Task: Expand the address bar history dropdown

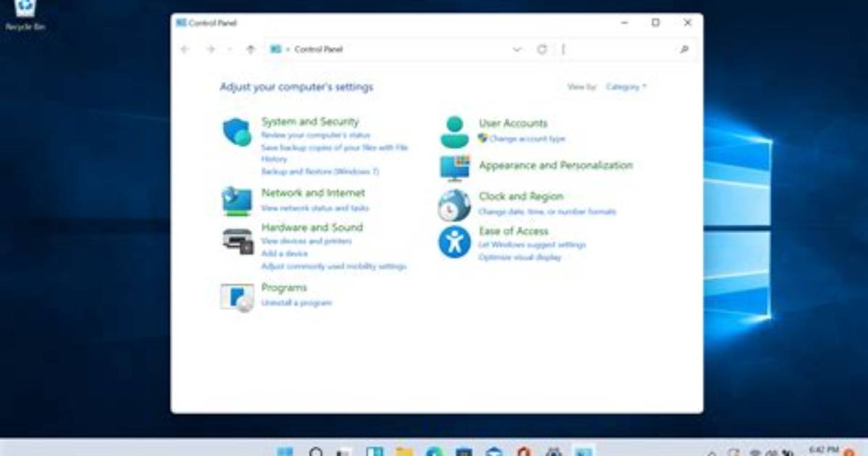Action: pyautogui.click(x=517, y=49)
